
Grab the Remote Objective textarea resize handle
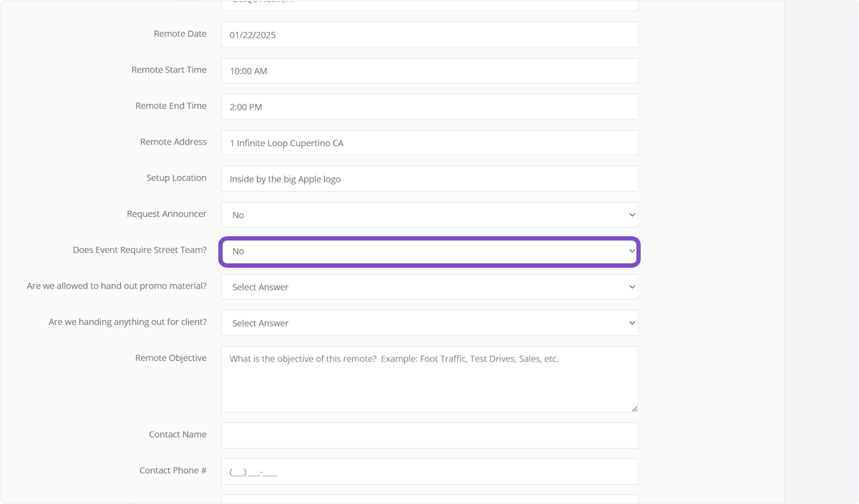pyautogui.click(x=634, y=409)
